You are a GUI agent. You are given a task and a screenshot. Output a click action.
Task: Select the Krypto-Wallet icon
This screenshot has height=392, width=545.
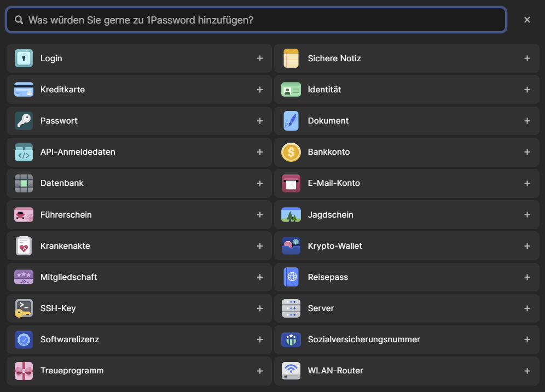[291, 246]
